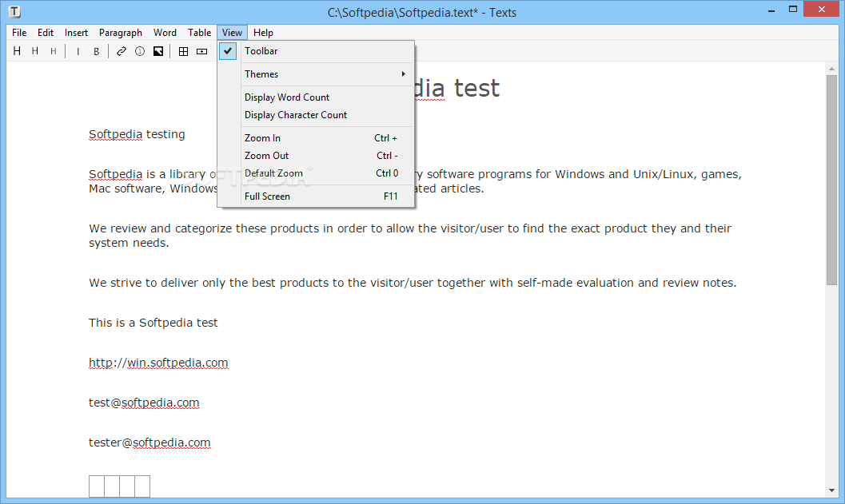Screen dimensions: 845x504
Task: Open the Insert menu
Action: (x=76, y=33)
